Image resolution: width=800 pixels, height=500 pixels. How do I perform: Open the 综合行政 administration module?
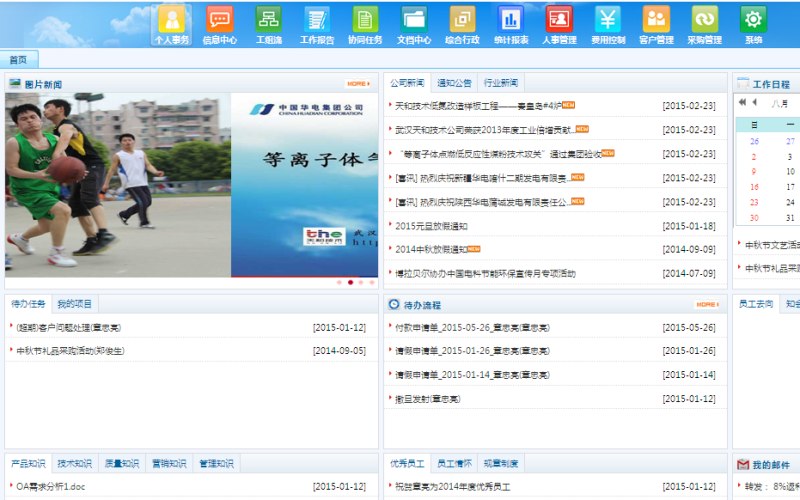coord(462,25)
